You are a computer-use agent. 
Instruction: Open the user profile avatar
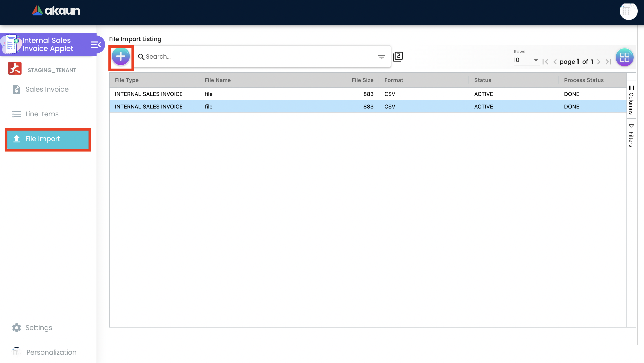628,11
